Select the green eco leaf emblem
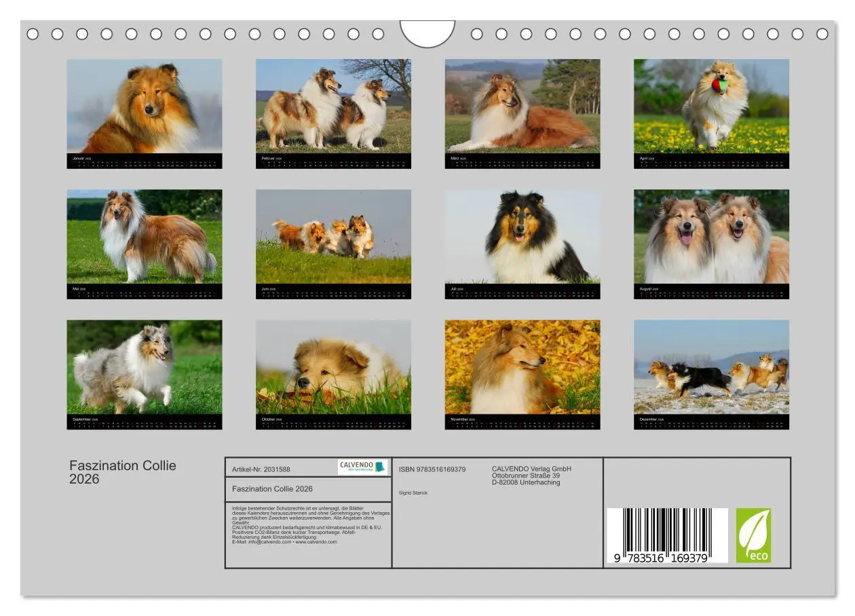Viewport: 855px width, 616px height. click(753, 537)
